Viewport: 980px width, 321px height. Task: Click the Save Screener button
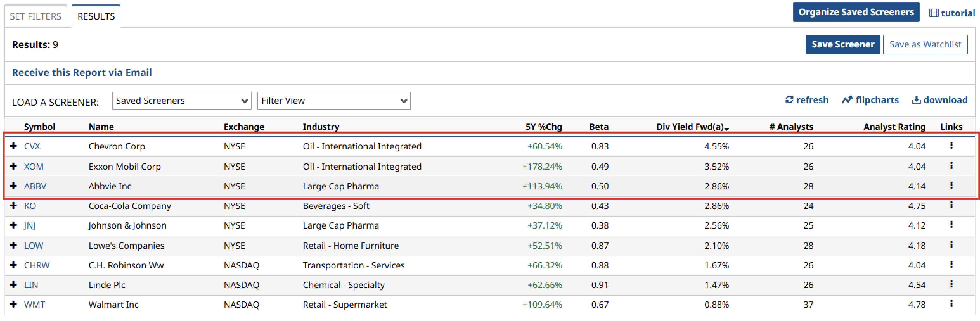[842, 44]
